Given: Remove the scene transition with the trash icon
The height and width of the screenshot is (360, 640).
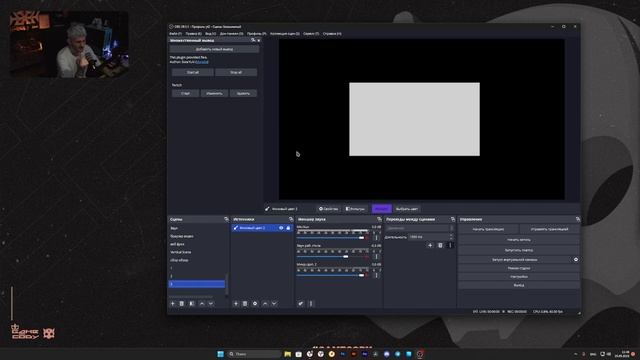Looking at the screenshot, I should [x=440, y=245].
